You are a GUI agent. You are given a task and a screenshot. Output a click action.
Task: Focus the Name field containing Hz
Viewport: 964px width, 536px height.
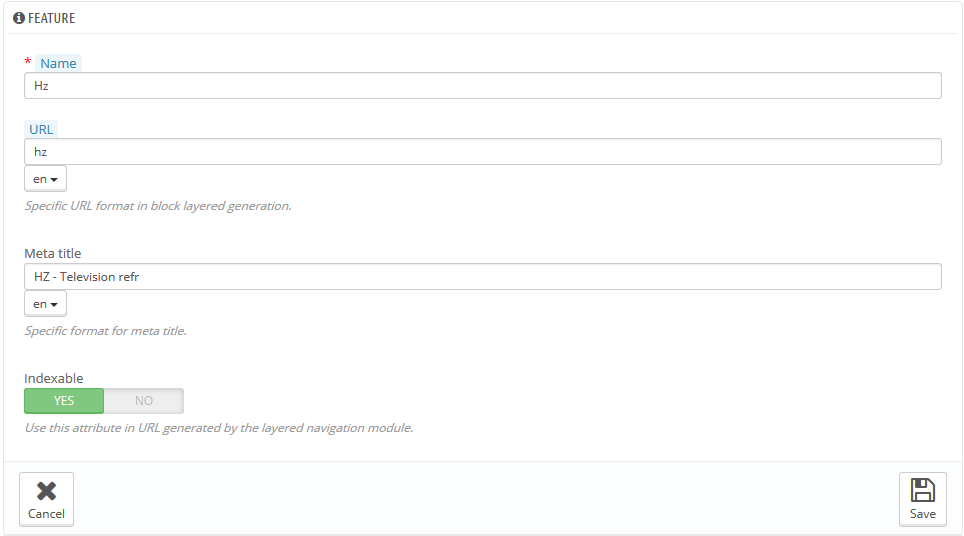point(482,86)
